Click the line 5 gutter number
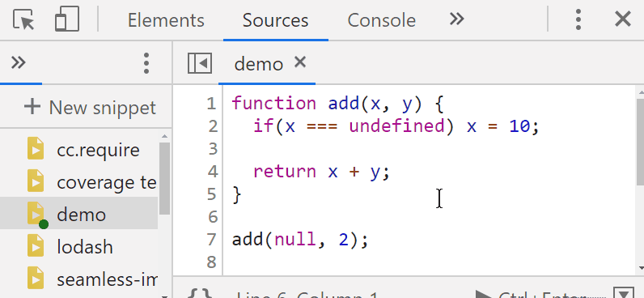 (212, 194)
